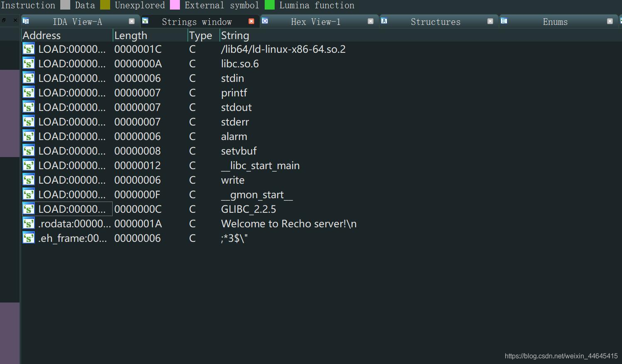Close the Enums tab
The image size is (622, 364).
610,21
